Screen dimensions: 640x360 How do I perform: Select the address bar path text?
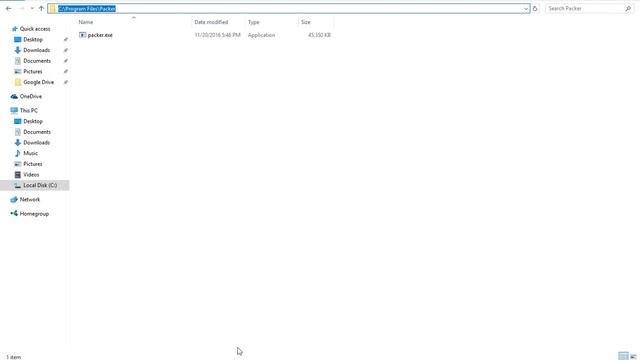[87, 9]
